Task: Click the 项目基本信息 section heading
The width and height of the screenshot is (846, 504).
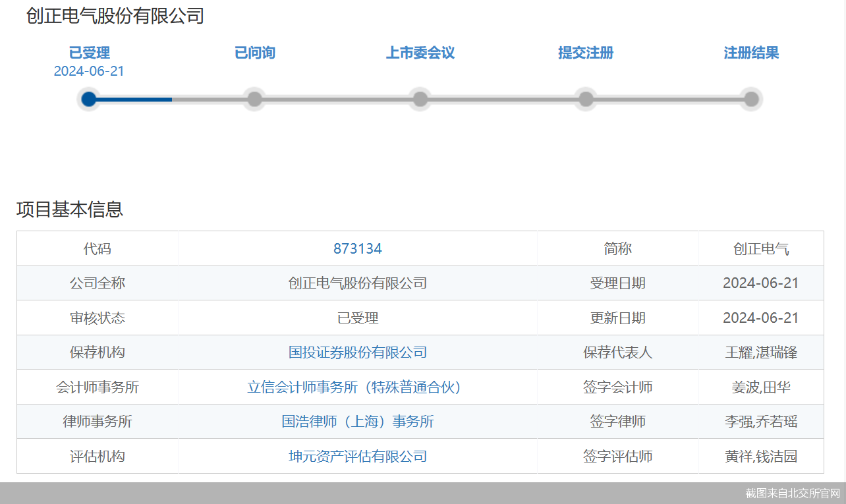Action: pyautogui.click(x=70, y=210)
